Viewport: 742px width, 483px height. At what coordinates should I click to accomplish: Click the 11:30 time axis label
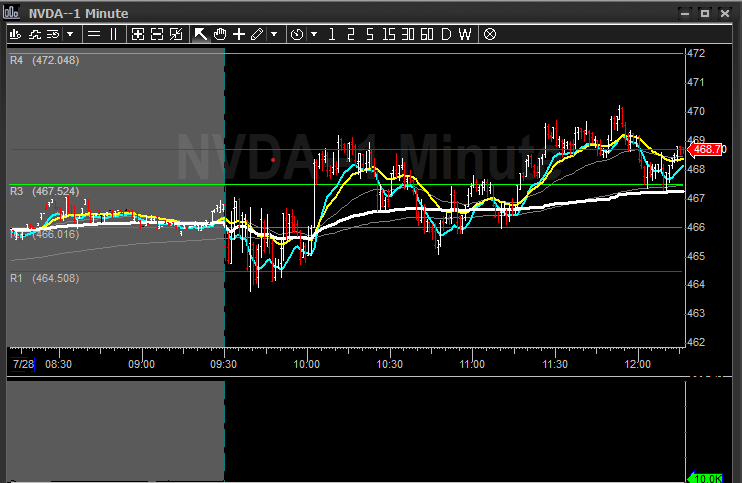555,364
